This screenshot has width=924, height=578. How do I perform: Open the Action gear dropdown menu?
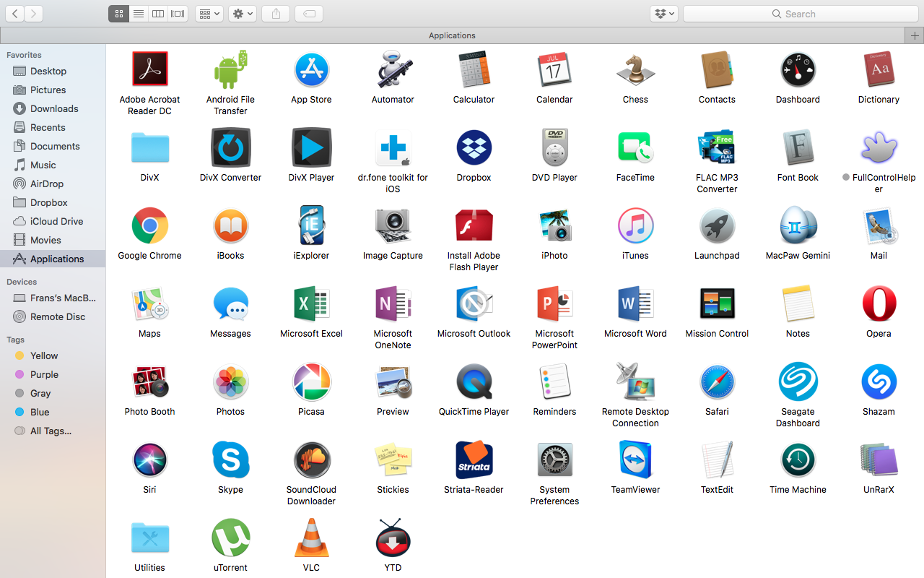pyautogui.click(x=242, y=14)
